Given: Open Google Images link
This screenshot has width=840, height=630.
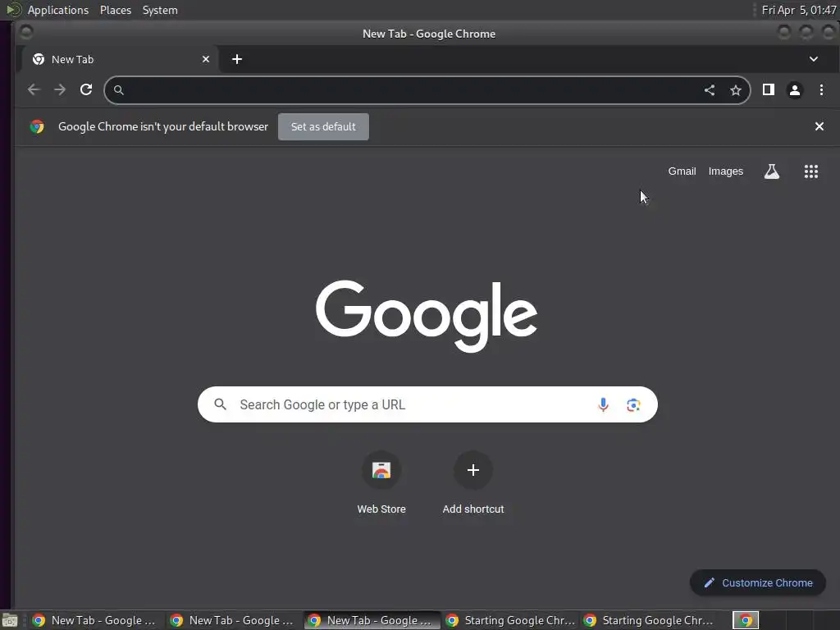Looking at the screenshot, I should [x=725, y=171].
